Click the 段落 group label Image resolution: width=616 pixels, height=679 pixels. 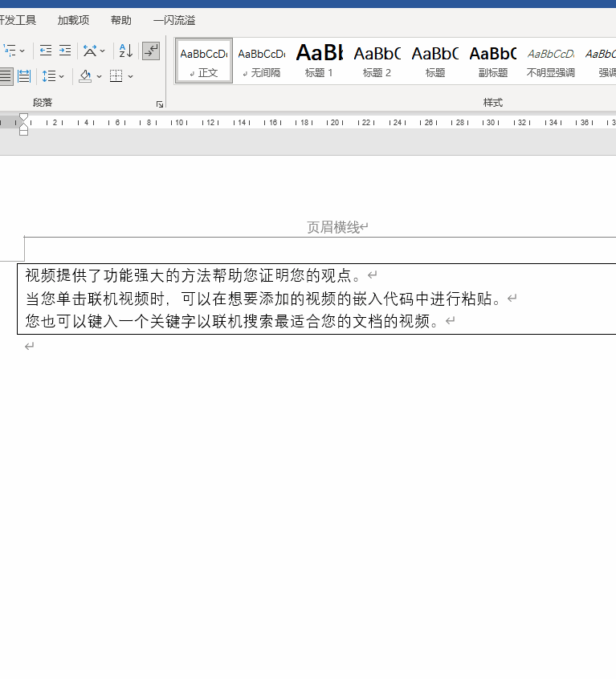(43, 103)
